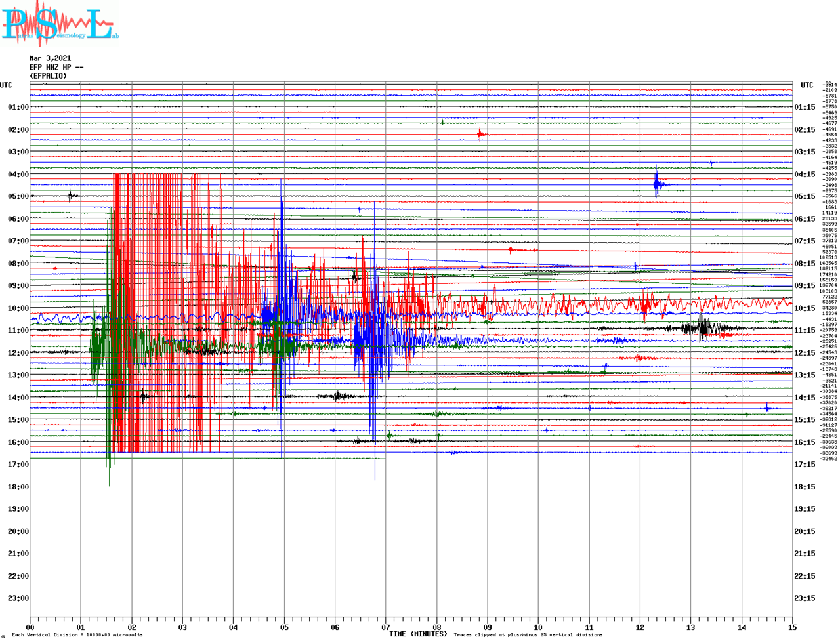The width and height of the screenshot is (840, 643).
Task: Click the (EFPALIO) station name
Action: pyautogui.click(x=48, y=76)
